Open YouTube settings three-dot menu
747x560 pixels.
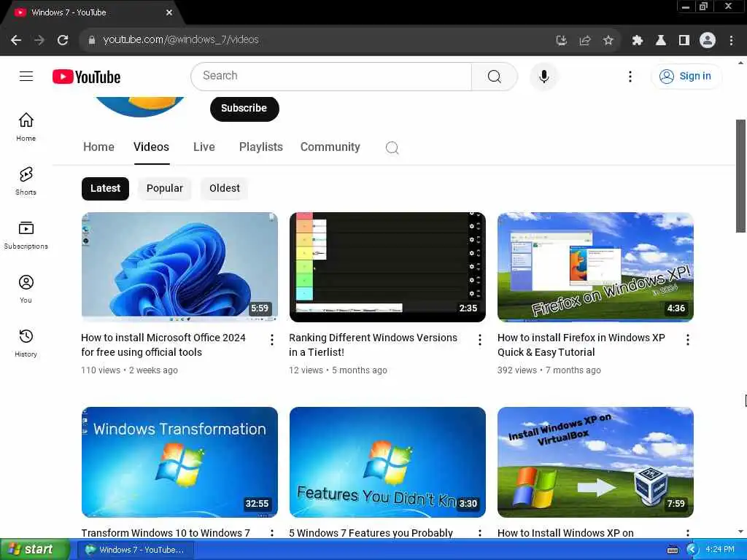coord(630,76)
